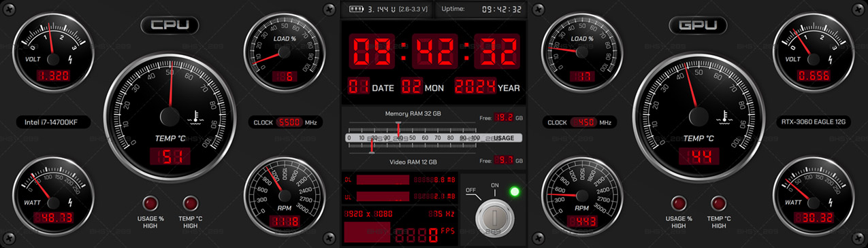
Task: Click the CPU temperature readout 51
Action: pyautogui.click(x=170, y=158)
